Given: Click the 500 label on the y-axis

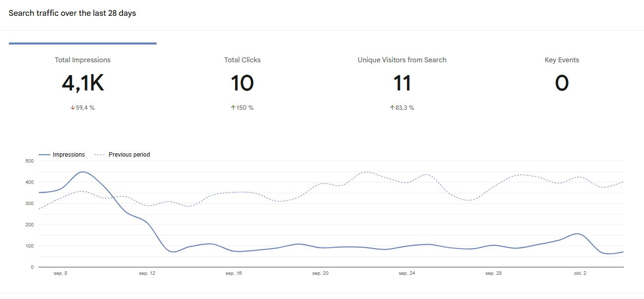Looking at the screenshot, I should coord(29,161).
